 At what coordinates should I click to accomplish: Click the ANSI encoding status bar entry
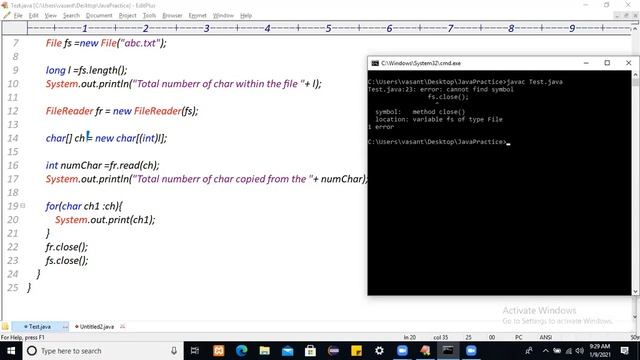tap(546, 338)
